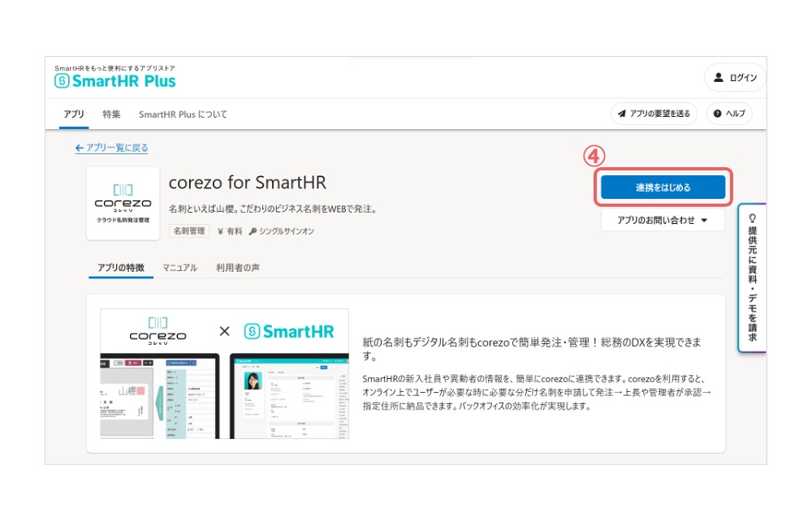The width and height of the screenshot is (812, 521).
Task: Click the 名刺管理 category tag
Action: pos(189,231)
